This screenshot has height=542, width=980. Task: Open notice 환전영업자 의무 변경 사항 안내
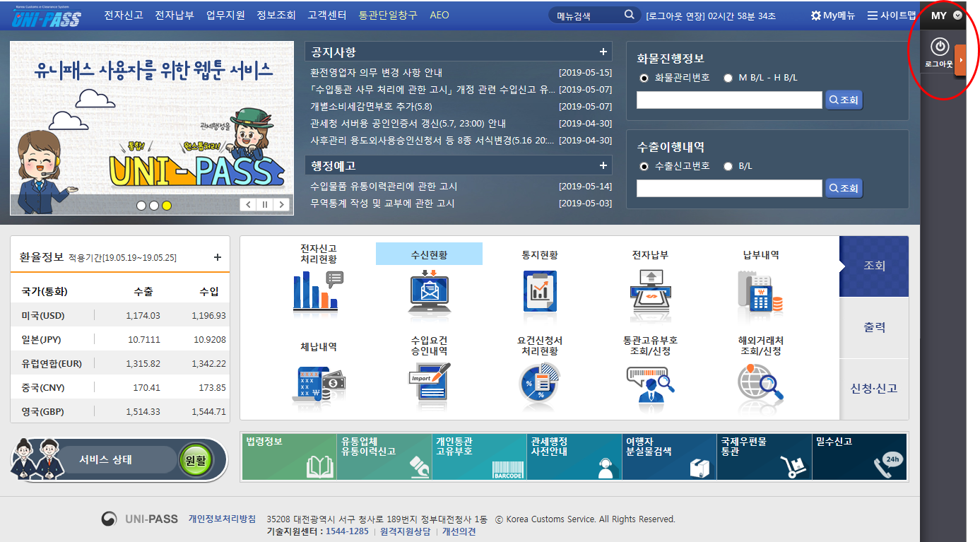[x=377, y=73]
